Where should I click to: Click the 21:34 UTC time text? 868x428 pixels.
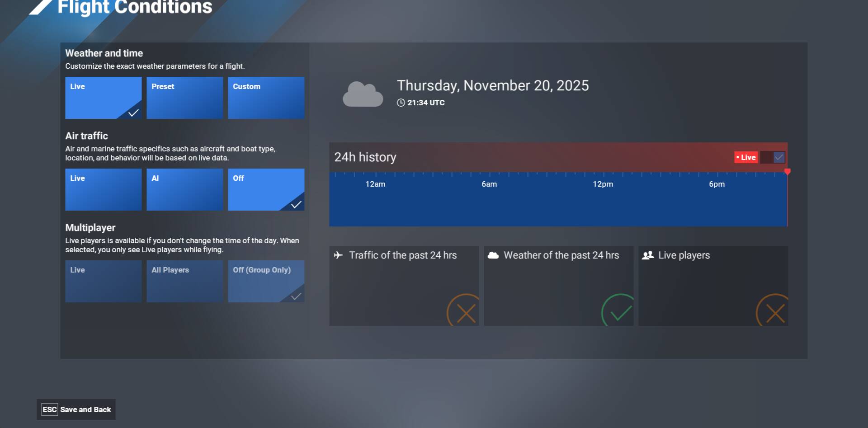(x=426, y=103)
